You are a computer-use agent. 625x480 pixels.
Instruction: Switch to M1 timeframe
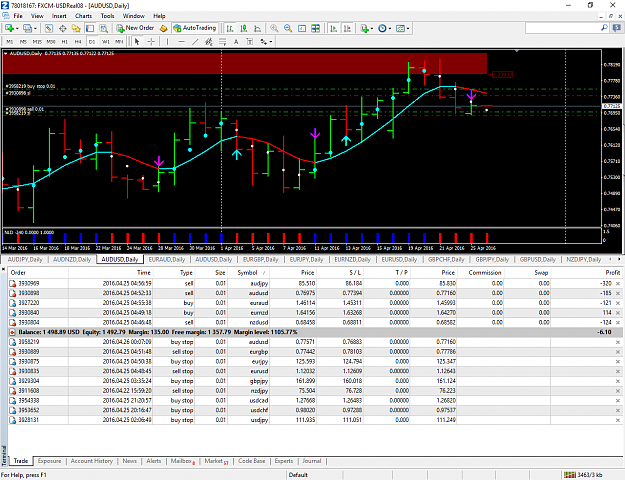(10, 41)
